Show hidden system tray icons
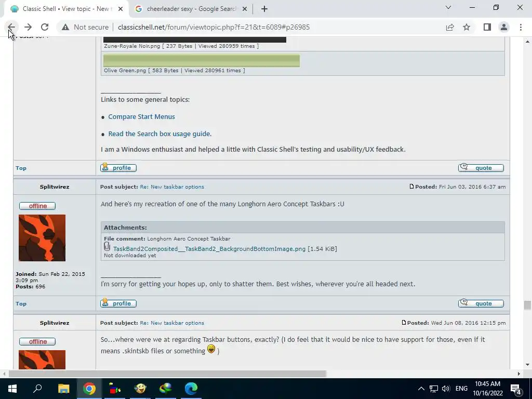Screen dimensions: 532x399 [421, 389]
